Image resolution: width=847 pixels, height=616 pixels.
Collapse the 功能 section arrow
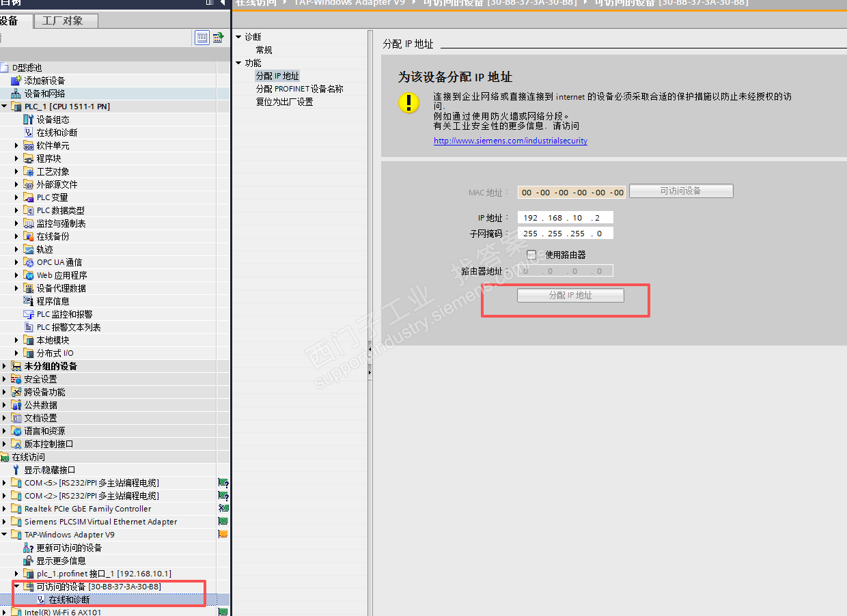tap(238, 63)
